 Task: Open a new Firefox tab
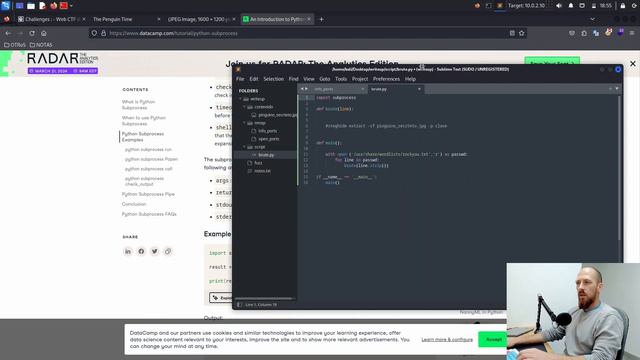[321, 19]
